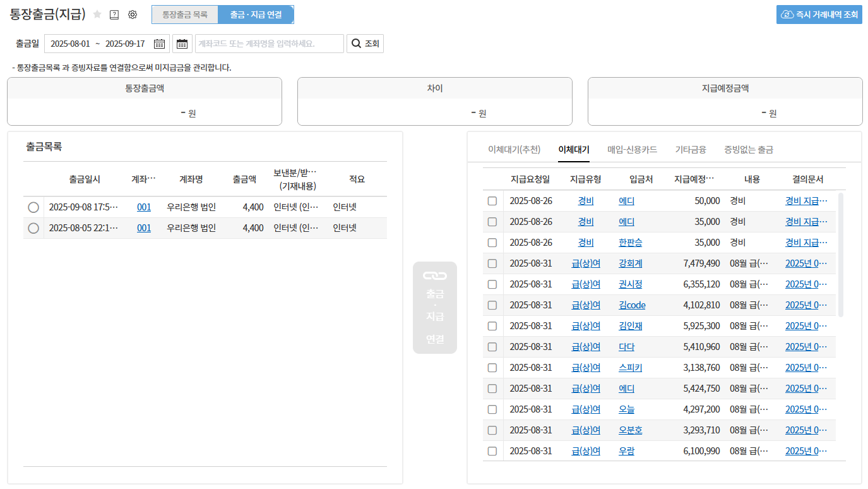Open the settings gear icon
This screenshot has height=489, width=868.
[133, 15]
